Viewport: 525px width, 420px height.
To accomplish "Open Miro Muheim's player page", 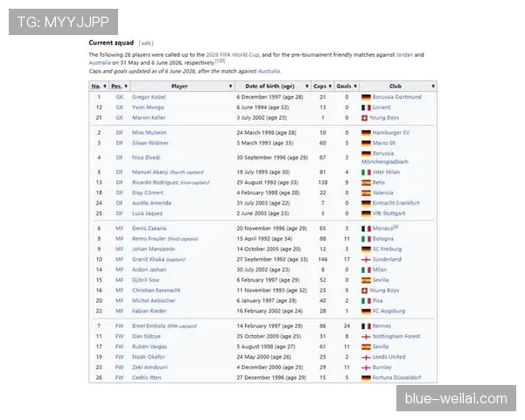I will tap(149, 133).
